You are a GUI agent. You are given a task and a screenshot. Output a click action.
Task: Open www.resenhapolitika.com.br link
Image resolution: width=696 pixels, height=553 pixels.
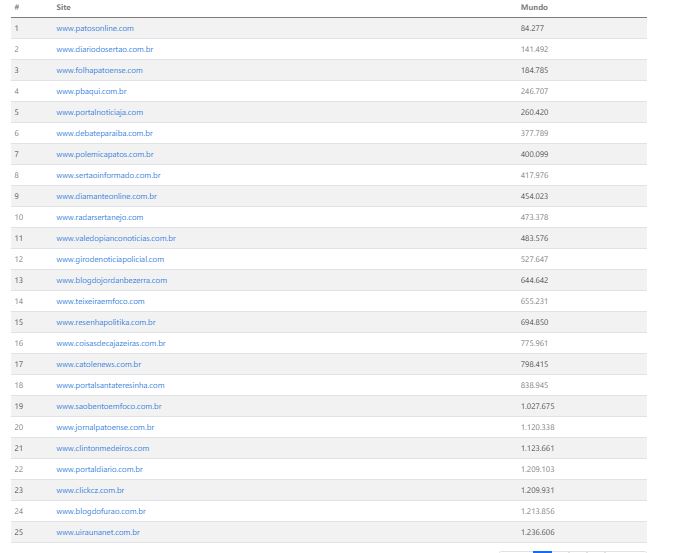106,322
